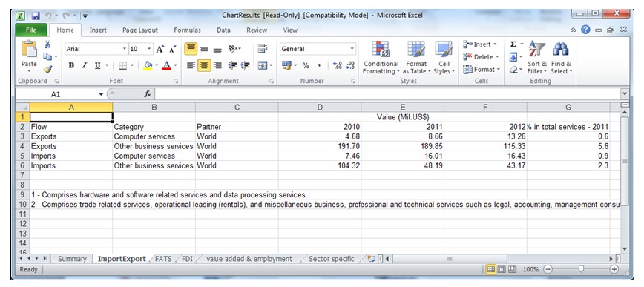This screenshot has width=644, height=287.
Task: Cut selection with the scissors icon
Action: click(47, 44)
